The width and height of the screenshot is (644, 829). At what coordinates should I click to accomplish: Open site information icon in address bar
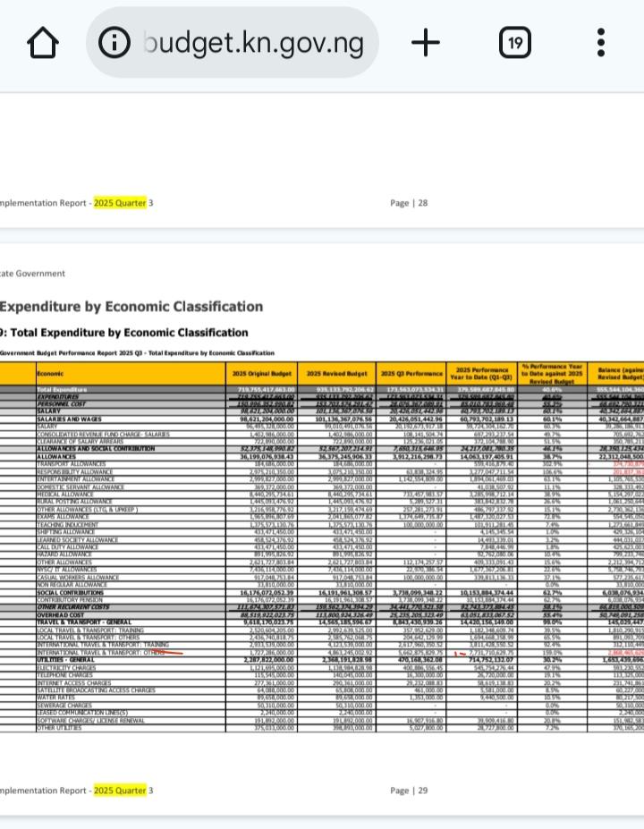pyautogui.click(x=114, y=42)
